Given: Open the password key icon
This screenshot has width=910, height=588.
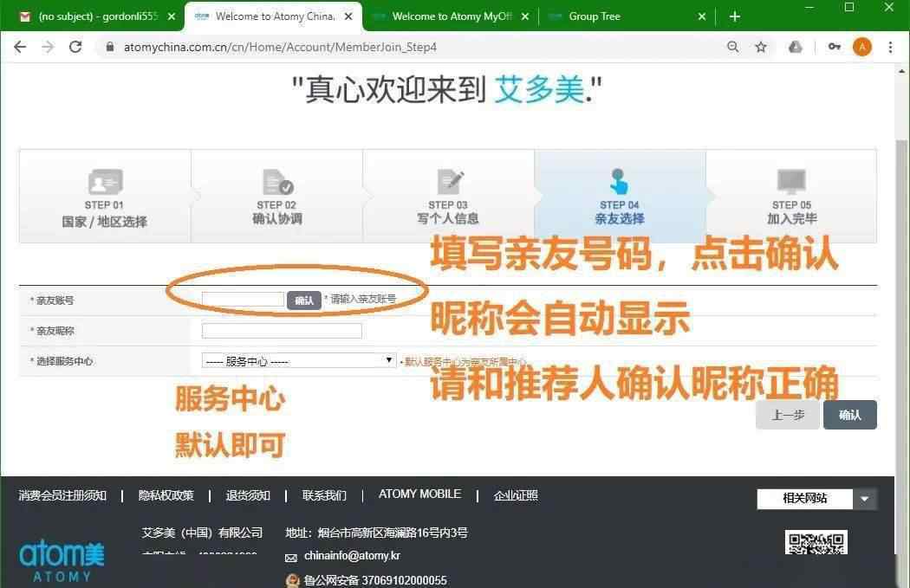Looking at the screenshot, I should [834, 47].
